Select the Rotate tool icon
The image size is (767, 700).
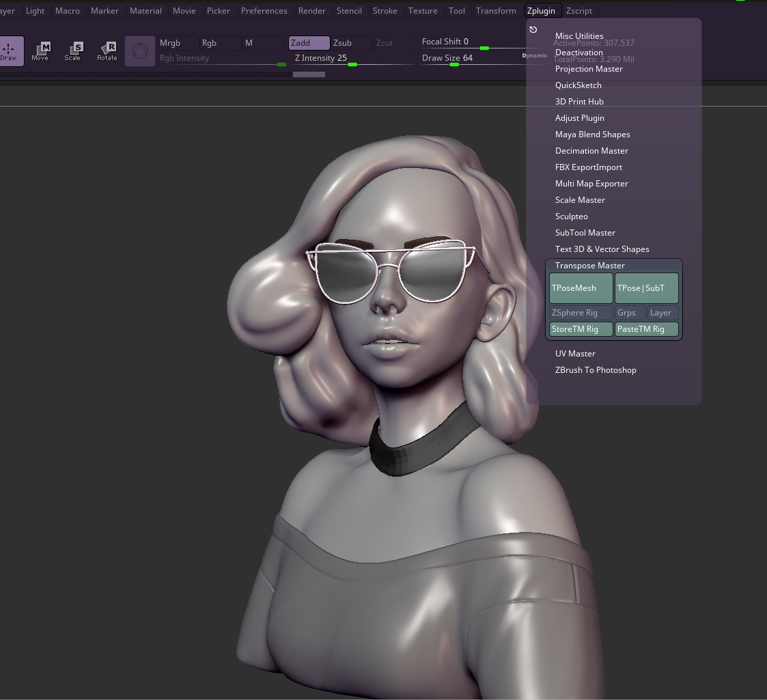107,51
